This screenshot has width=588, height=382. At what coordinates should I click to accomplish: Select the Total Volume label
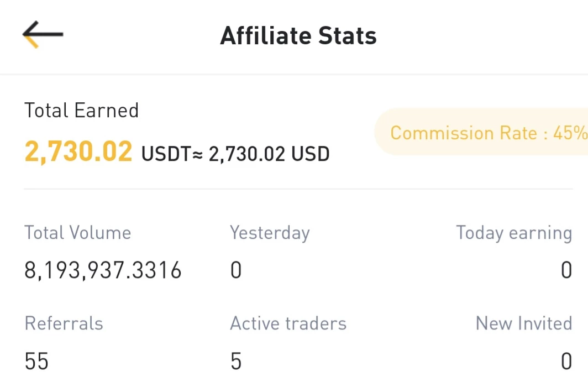point(77,233)
